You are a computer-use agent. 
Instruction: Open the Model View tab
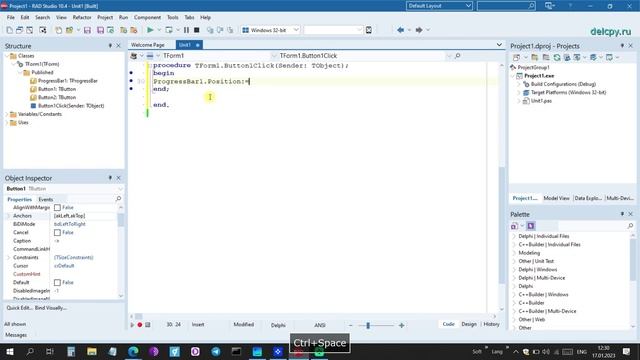556,198
